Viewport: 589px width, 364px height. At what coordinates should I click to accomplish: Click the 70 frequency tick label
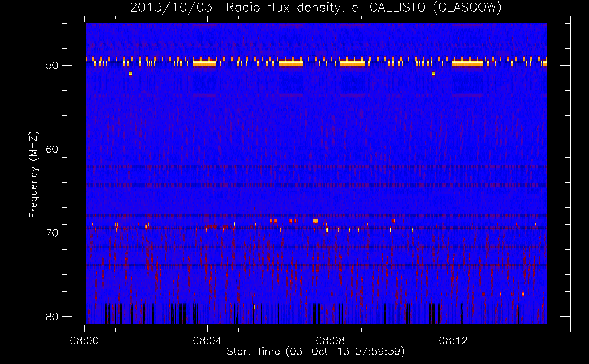point(52,233)
